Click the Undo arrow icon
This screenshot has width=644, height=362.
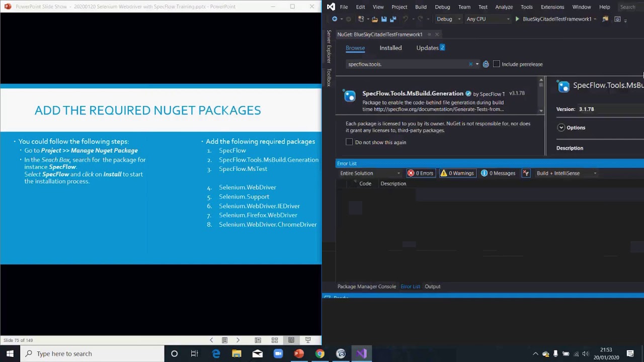tap(405, 19)
